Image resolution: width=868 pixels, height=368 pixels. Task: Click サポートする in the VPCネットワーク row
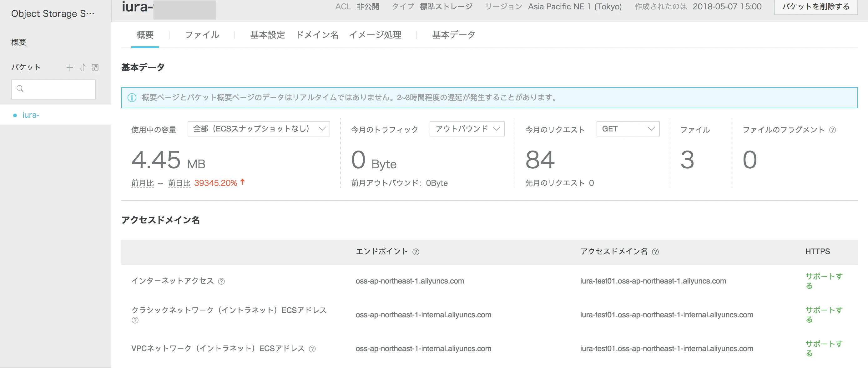tap(824, 348)
